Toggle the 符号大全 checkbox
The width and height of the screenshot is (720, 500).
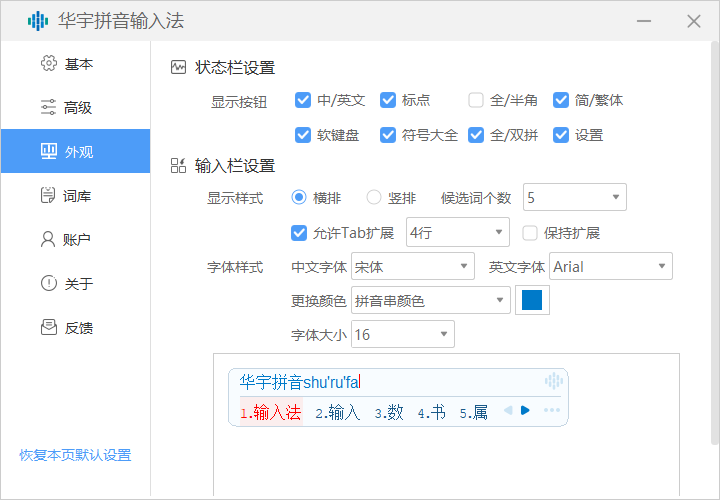point(388,135)
